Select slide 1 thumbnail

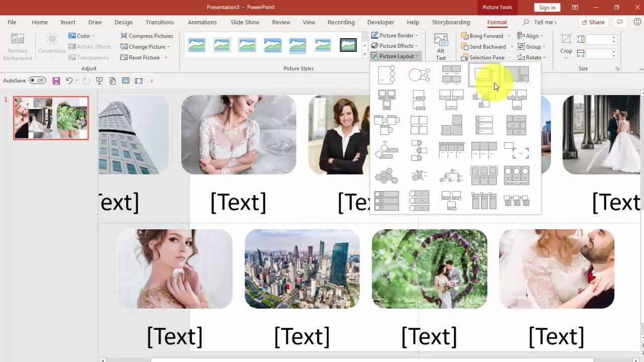tap(51, 118)
